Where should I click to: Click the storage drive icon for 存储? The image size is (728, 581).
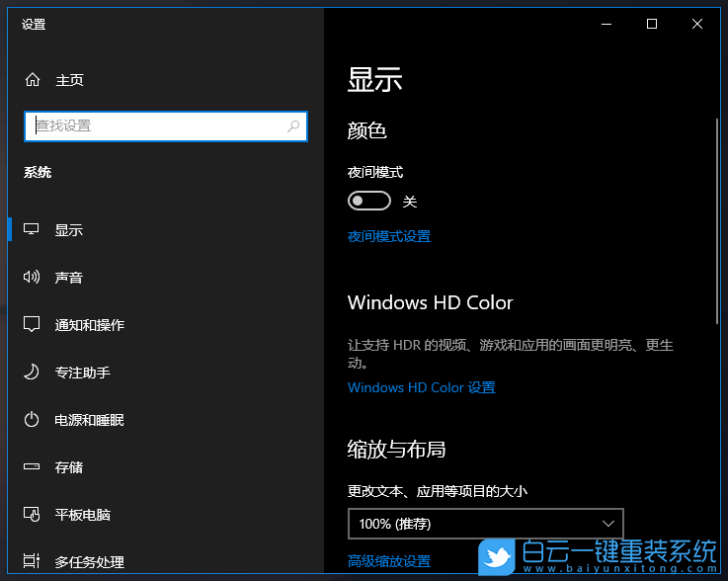[32, 466]
